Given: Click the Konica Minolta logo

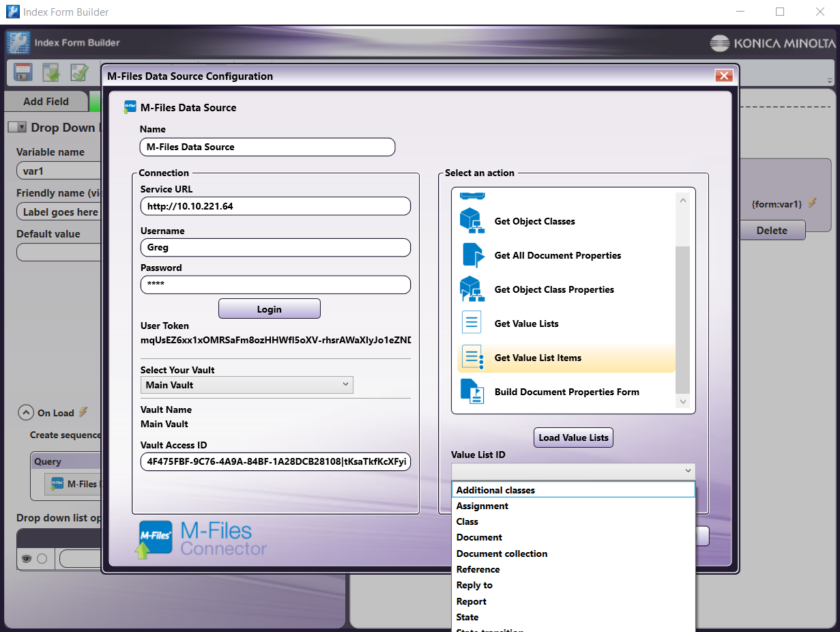Looking at the screenshot, I should 772,44.
